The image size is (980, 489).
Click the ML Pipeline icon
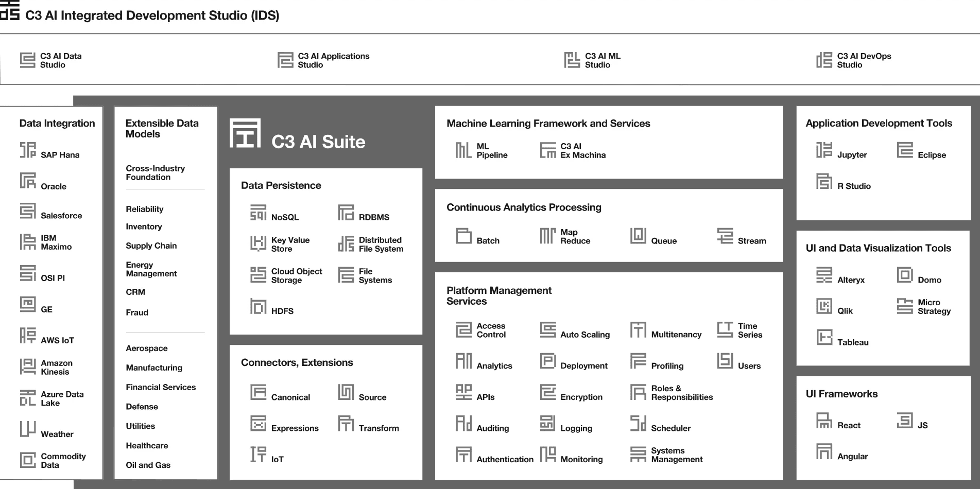pyautogui.click(x=463, y=150)
